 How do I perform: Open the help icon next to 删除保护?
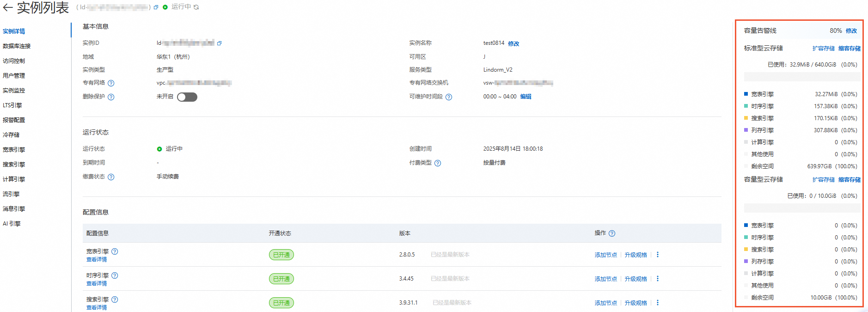[x=111, y=97]
